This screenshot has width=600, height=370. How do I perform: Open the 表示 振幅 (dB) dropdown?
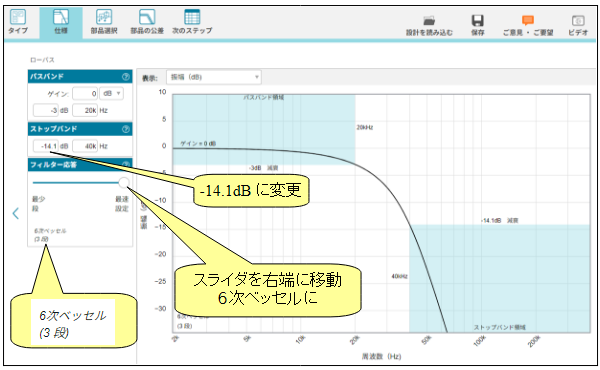click(x=214, y=77)
